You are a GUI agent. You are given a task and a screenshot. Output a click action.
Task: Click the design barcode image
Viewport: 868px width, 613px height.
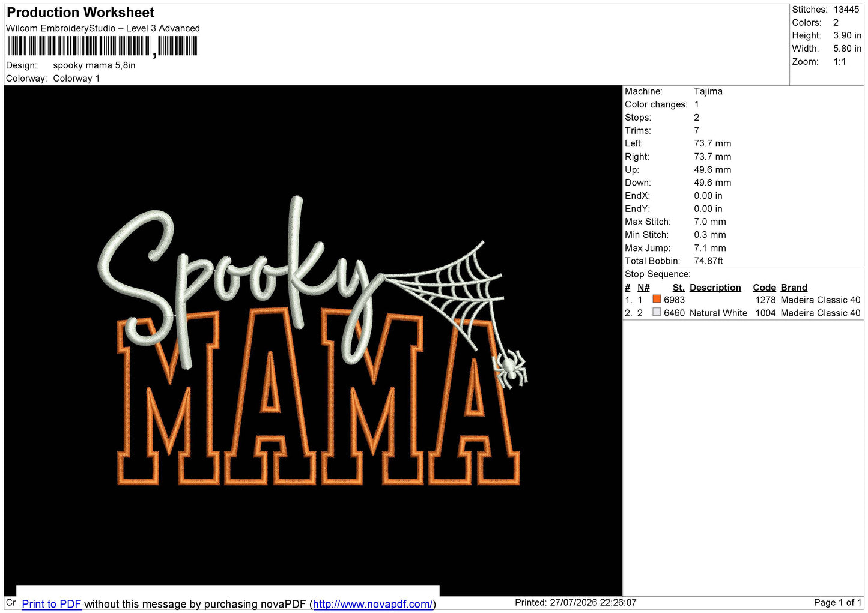pyautogui.click(x=103, y=46)
